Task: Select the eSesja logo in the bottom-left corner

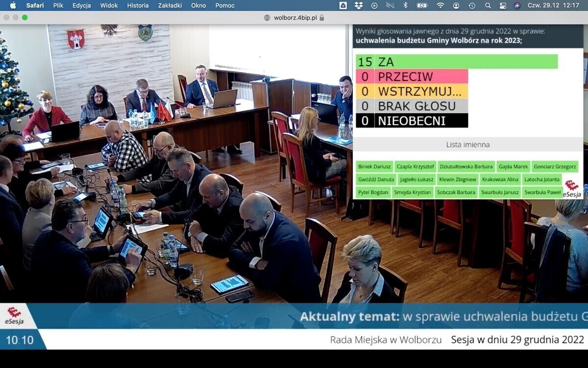Action: [15, 314]
